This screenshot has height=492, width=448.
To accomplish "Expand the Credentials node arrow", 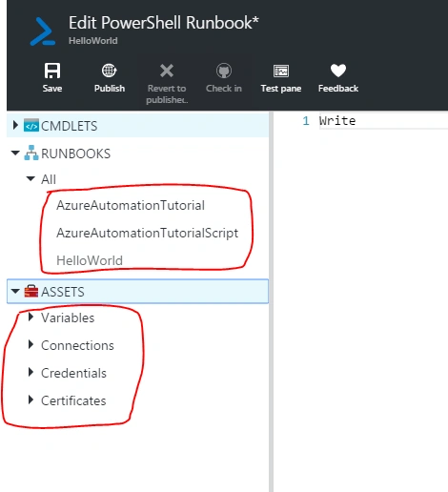I will [31, 372].
